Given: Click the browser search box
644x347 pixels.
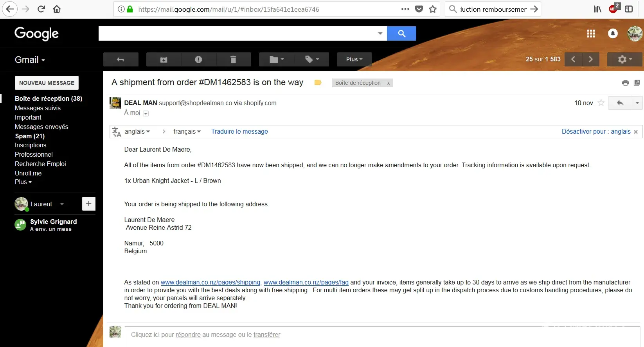Looking at the screenshot, I should coord(493,9).
